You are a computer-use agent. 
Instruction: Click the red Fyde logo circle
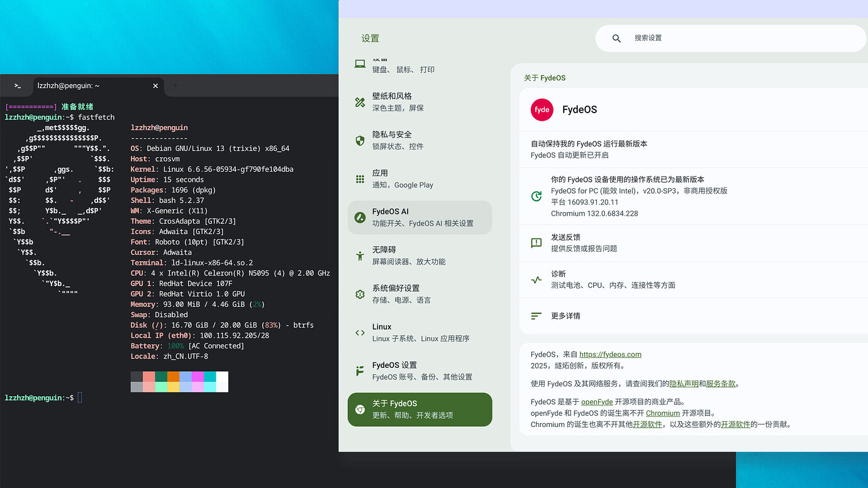(542, 109)
